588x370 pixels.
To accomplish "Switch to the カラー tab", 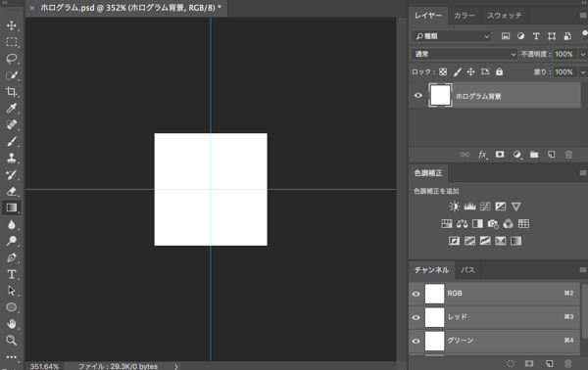I will pos(465,16).
